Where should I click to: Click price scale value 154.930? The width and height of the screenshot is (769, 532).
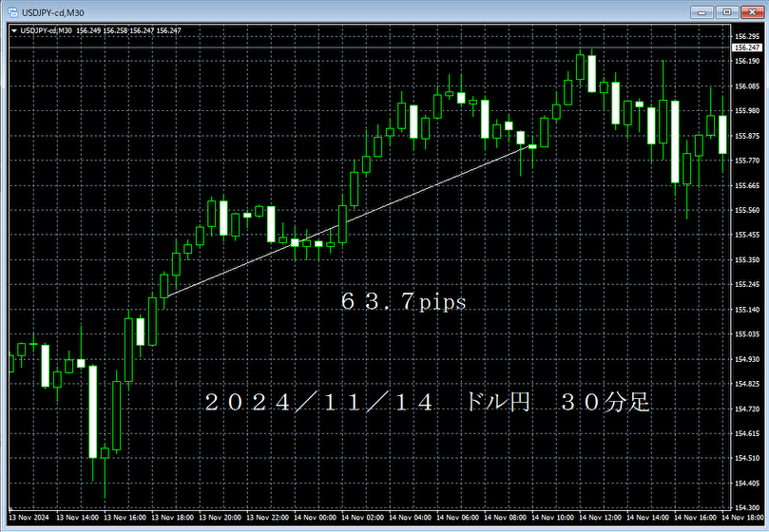tap(747, 359)
